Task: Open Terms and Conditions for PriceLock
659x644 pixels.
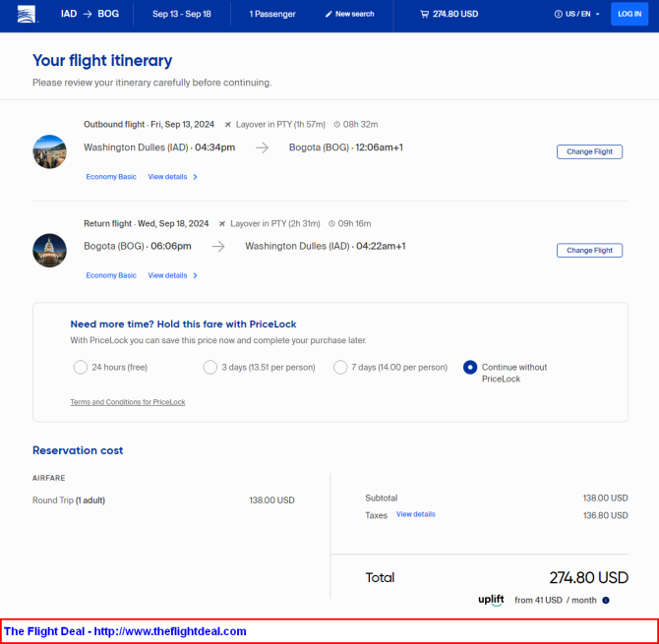Action: (x=128, y=402)
